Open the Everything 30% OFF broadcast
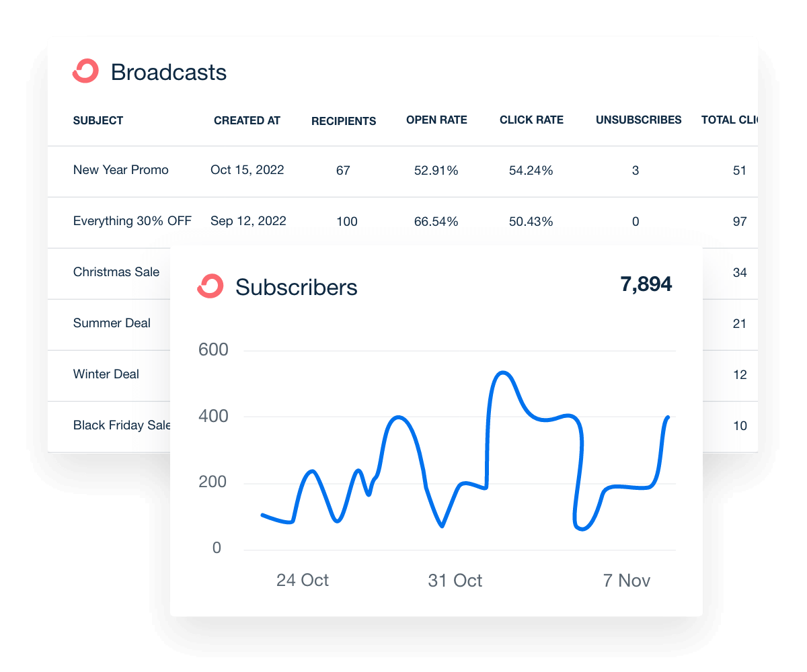Screen dimensions: 807x672 (132, 221)
